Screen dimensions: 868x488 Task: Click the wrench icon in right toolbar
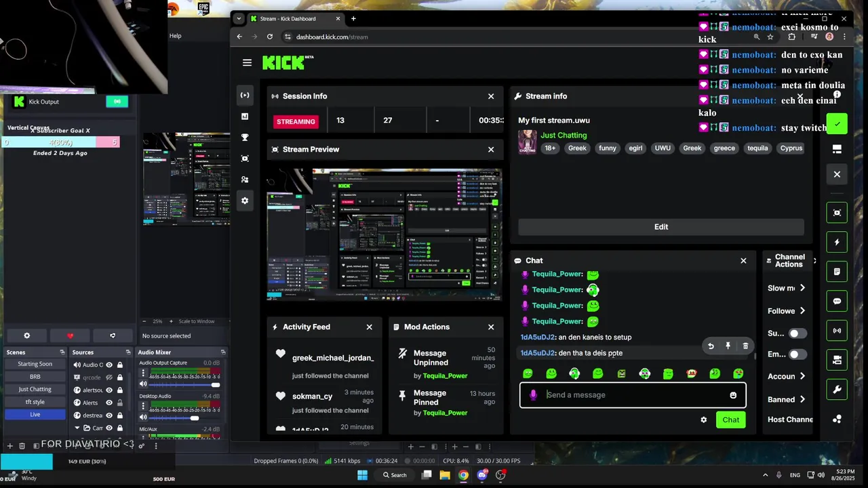[x=837, y=390]
